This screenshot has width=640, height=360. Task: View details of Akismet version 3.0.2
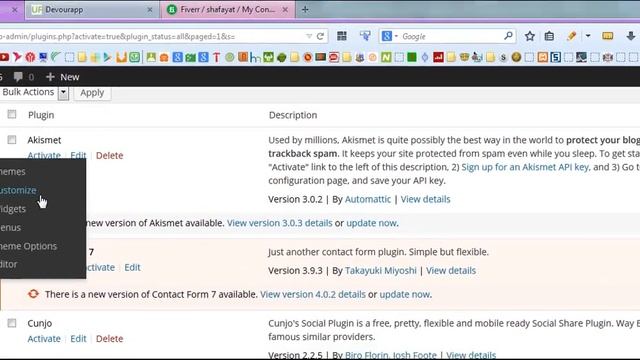(425, 199)
